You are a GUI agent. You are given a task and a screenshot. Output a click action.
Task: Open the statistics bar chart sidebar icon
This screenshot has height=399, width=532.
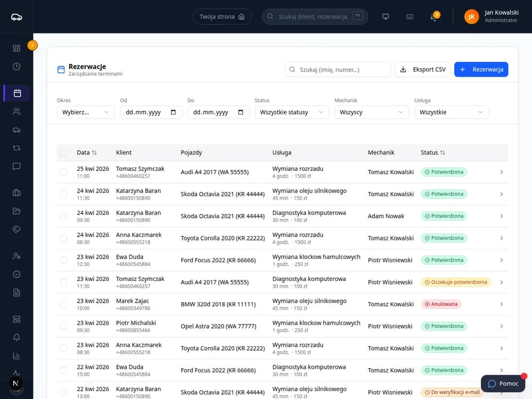point(16,356)
